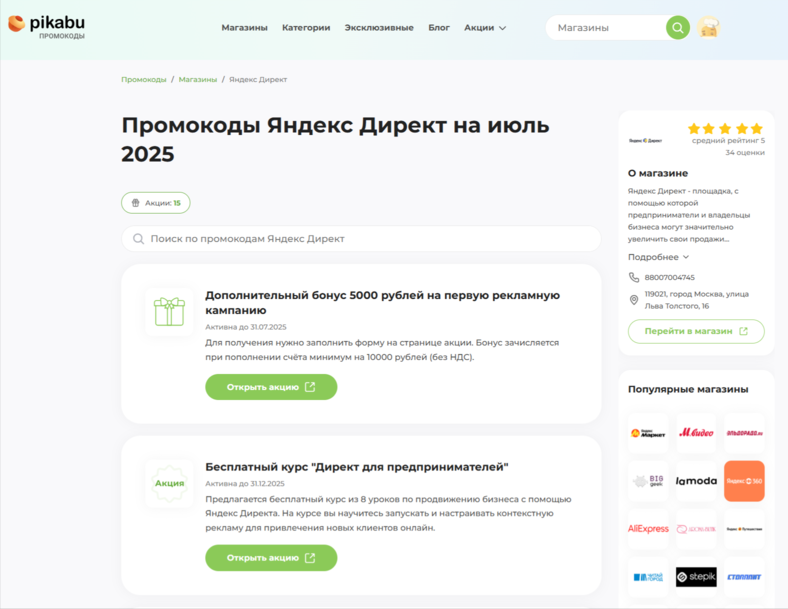Click the Яндекс Директ breadcrumb text
This screenshot has width=788, height=609.
pyautogui.click(x=258, y=79)
